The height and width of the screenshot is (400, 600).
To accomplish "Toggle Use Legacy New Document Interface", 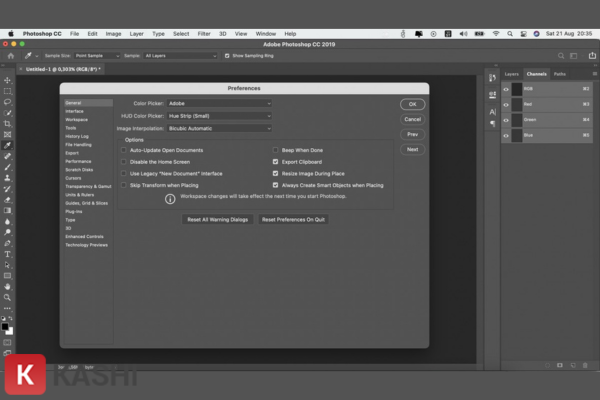I will (124, 173).
